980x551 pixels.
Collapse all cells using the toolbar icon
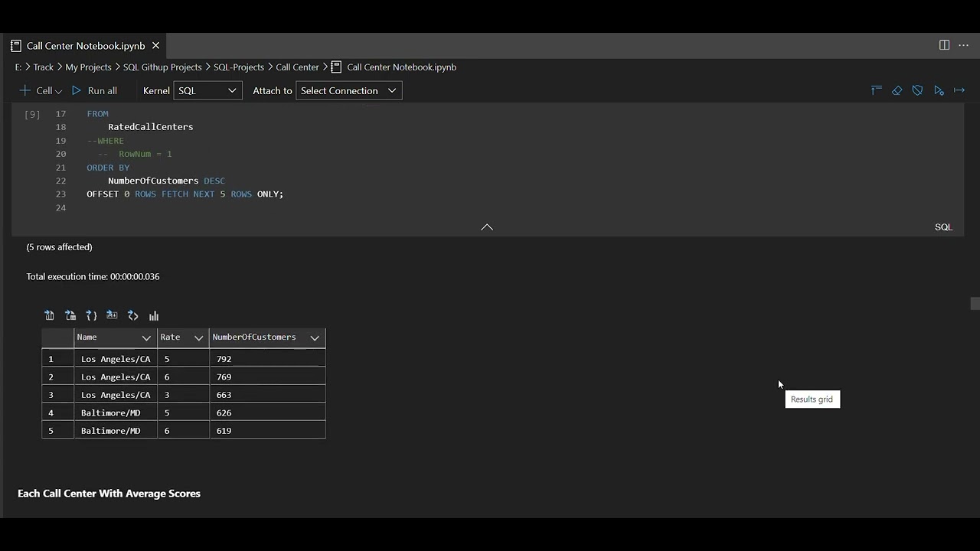(x=877, y=90)
